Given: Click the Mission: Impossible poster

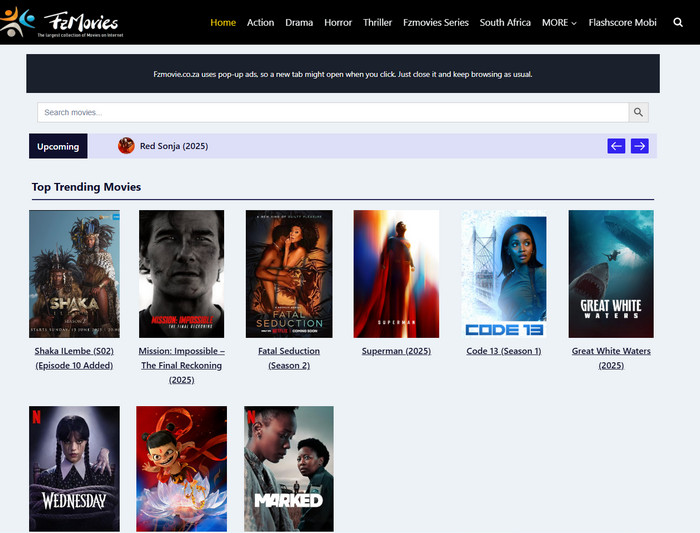Looking at the screenshot, I should (x=182, y=274).
